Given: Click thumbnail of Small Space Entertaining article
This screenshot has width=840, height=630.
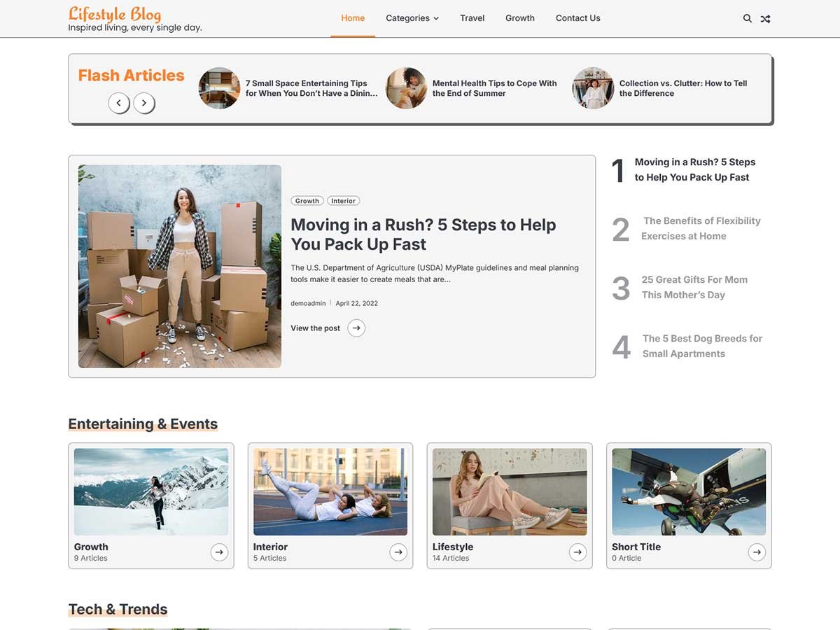Looking at the screenshot, I should click(x=219, y=88).
